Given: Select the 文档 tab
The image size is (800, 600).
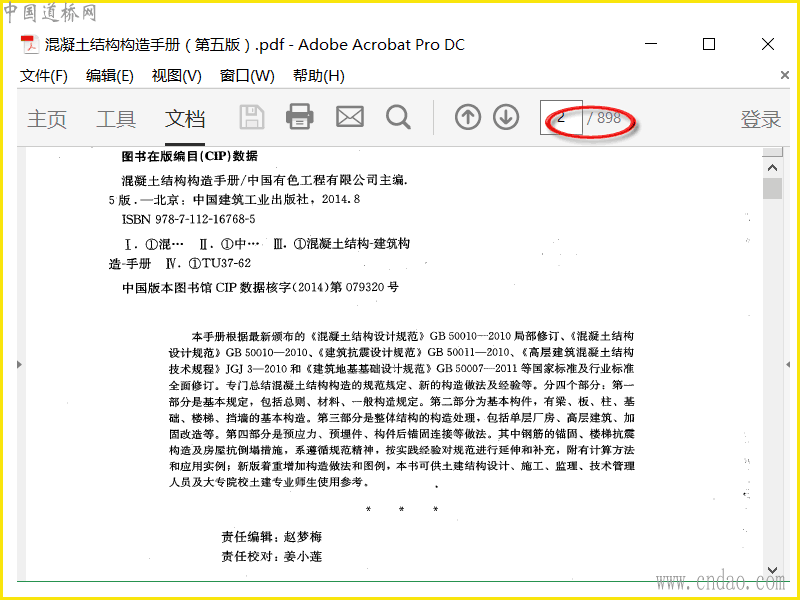Looking at the screenshot, I should pos(185,119).
